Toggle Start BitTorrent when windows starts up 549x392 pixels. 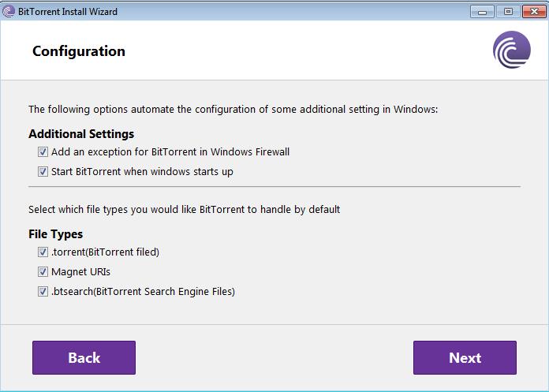pos(43,171)
